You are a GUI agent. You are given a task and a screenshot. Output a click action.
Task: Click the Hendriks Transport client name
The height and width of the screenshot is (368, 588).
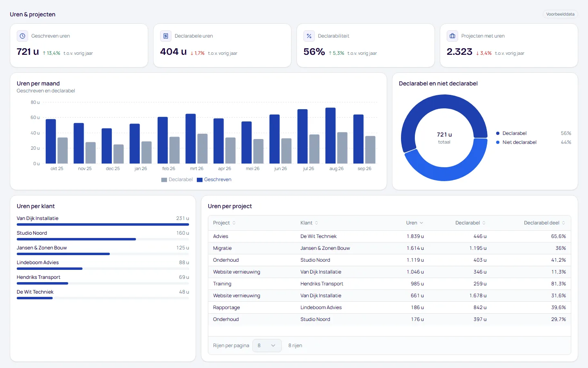click(x=38, y=277)
